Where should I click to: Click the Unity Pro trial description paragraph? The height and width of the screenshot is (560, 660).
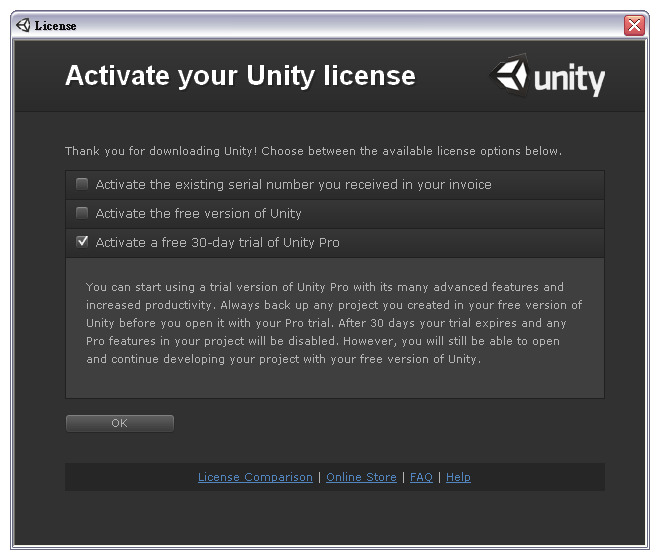(334, 323)
